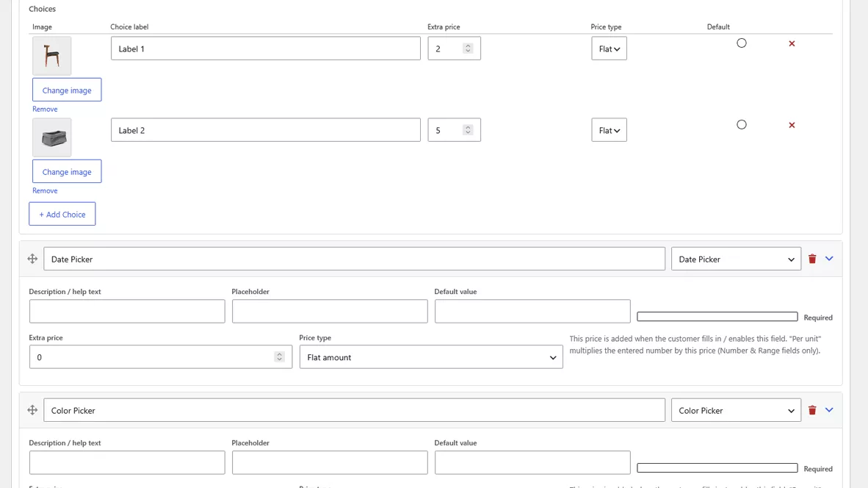Open the Date Picker field type dropdown

tap(736, 259)
